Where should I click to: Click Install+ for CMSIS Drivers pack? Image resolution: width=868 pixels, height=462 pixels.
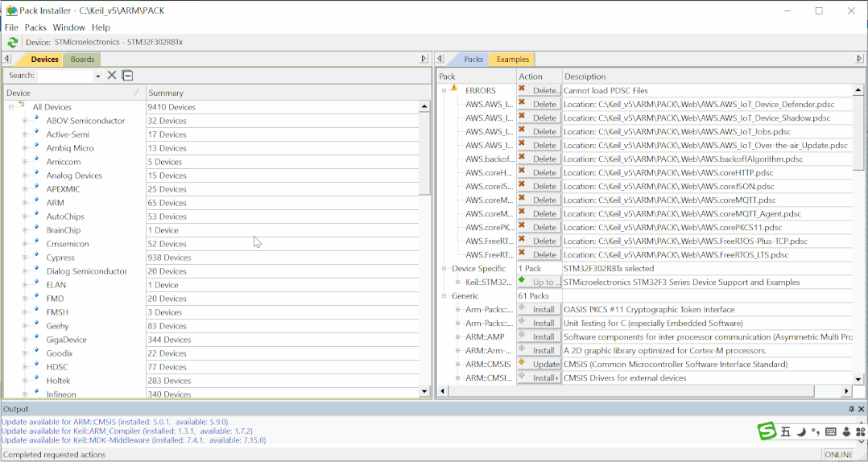(x=539, y=378)
